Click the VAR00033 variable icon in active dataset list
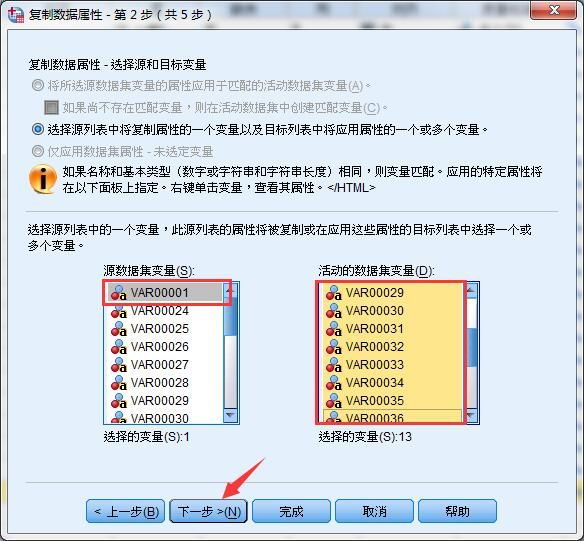This screenshot has height=541, width=584. click(x=334, y=365)
